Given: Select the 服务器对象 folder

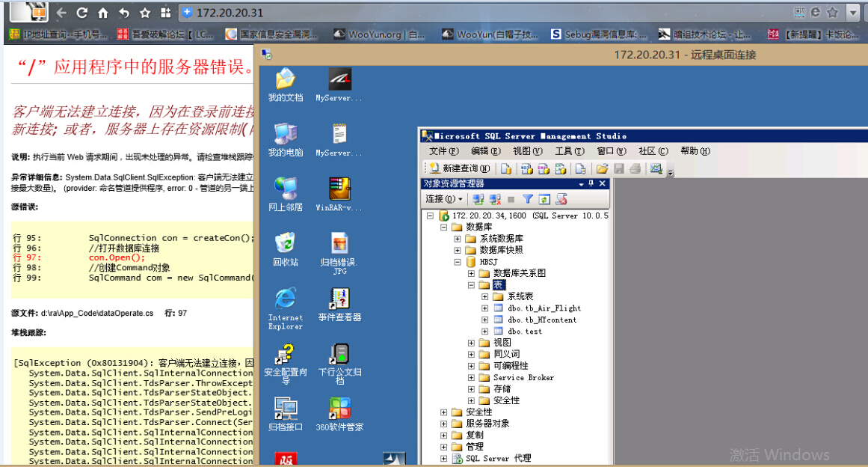Looking at the screenshot, I should [x=487, y=424].
